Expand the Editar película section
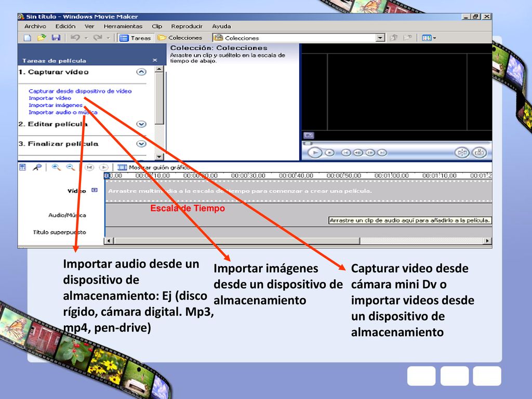The image size is (532, 399). click(141, 124)
